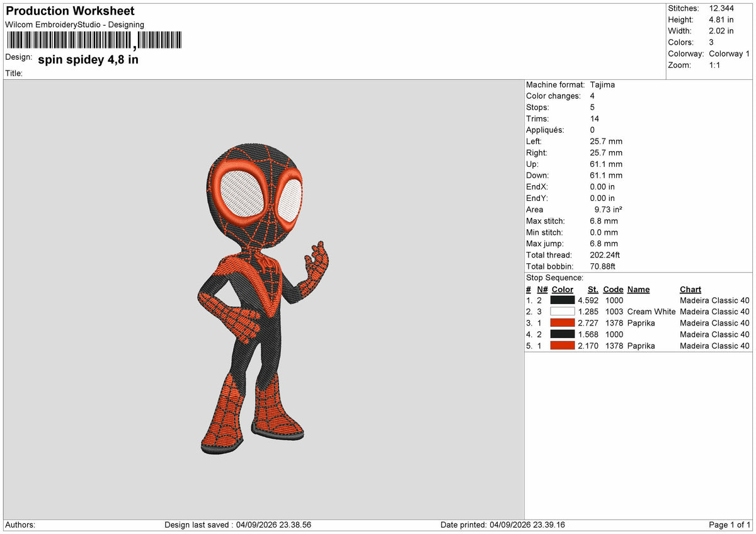This screenshot has height=534, width=756.
Task: Click the Cream White swatch in row 2
Action: (x=563, y=312)
